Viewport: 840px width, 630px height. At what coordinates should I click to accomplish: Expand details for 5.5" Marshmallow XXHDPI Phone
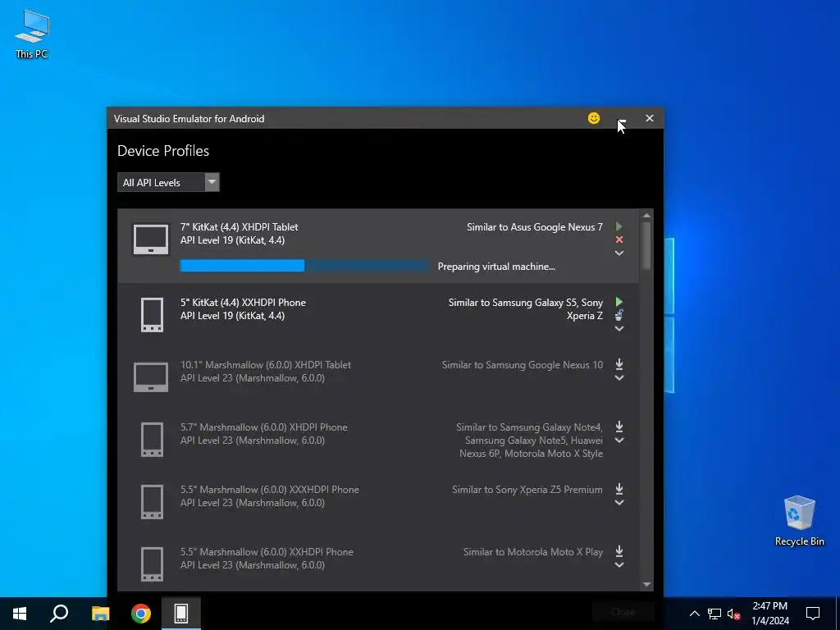(x=619, y=564)
